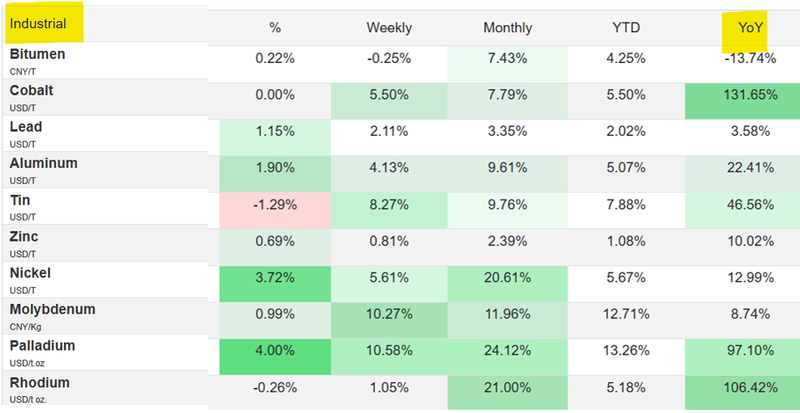Open the Rhodium commodity link
The height and width of the screenshot is (413, 800).
click(40, 381)
